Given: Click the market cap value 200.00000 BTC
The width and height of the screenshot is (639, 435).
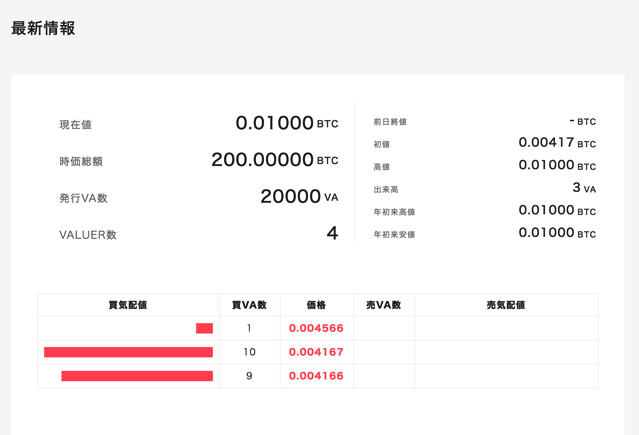Looking at the screenshot, I should click(275, 159).
